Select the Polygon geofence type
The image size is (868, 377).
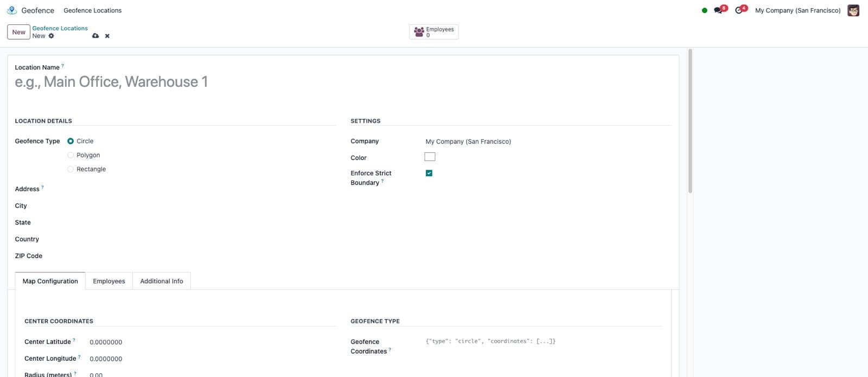click(71, 155)
